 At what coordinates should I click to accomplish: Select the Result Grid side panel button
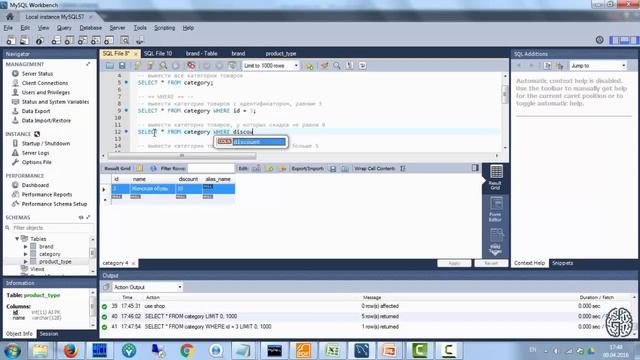pos(496,178)
